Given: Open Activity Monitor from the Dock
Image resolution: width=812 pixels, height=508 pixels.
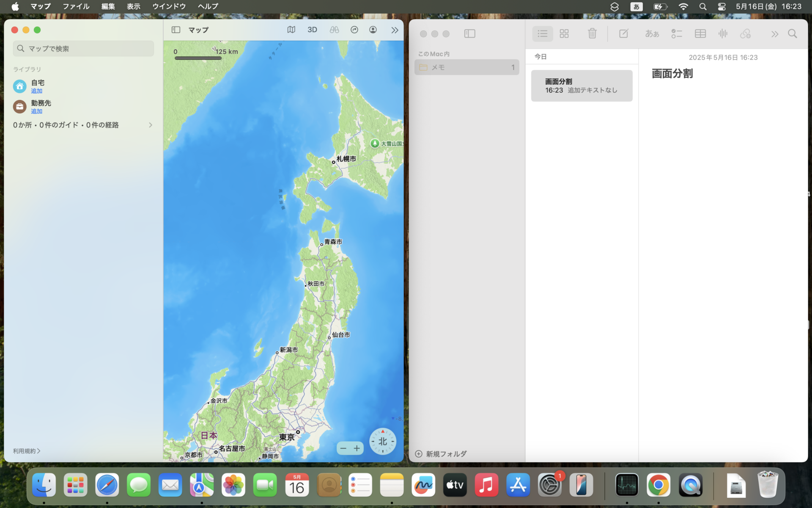Looking at the screenshot, I should 627,485.
